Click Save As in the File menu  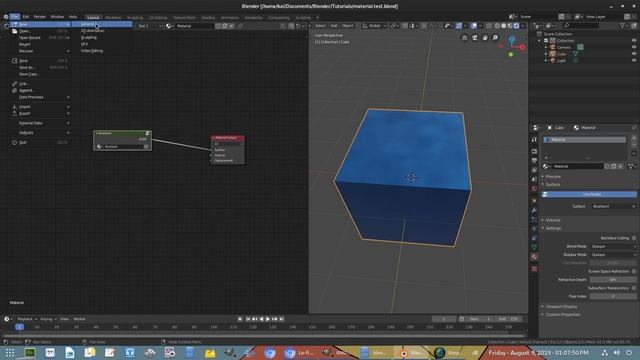click(40, 67)
